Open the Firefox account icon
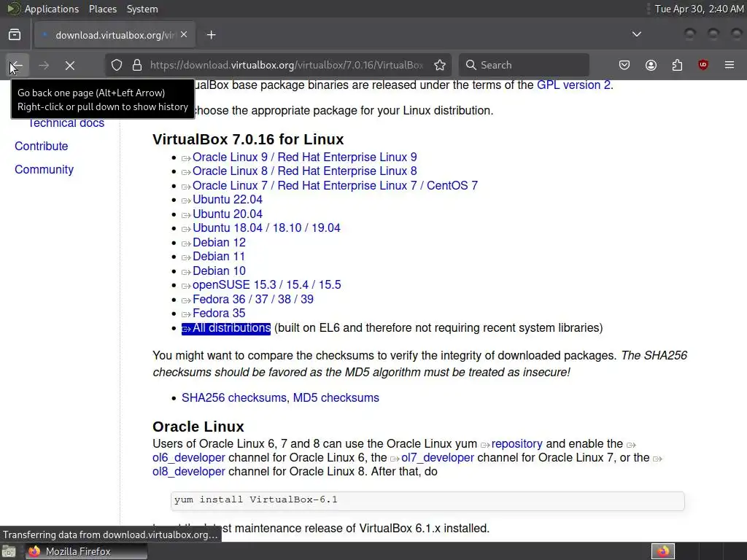This screenshot has height=560, width=747. (x=651, y=65)
